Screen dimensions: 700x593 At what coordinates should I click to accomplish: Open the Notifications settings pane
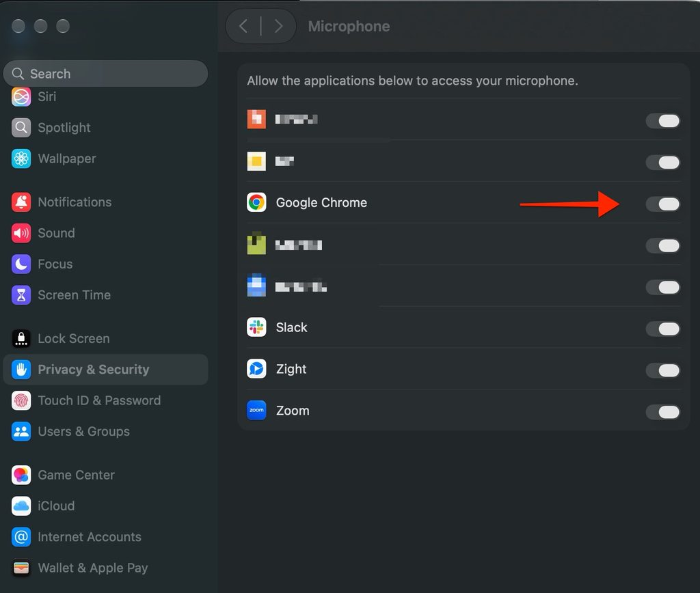pos(105,202)
